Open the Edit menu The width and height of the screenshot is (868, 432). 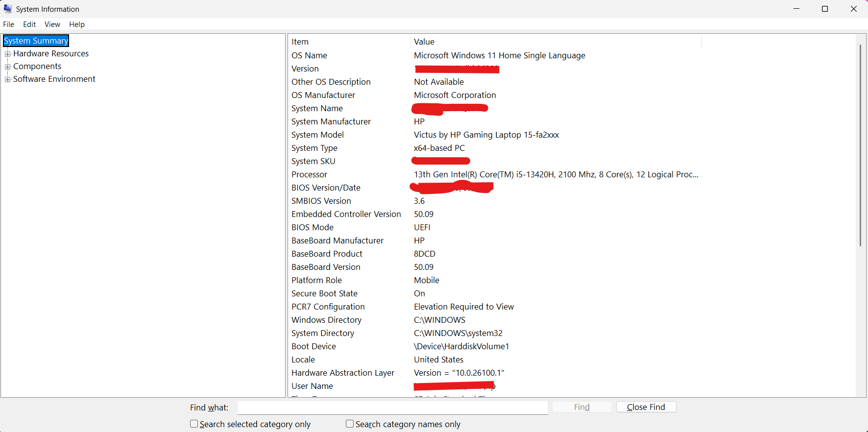[29, 24]
